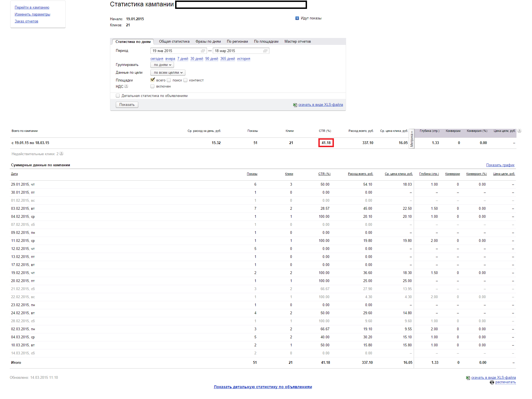This screenshot has width=532, height=399.
Task: Choose the 7 дней period link
Action: click(x=183, y=59)
